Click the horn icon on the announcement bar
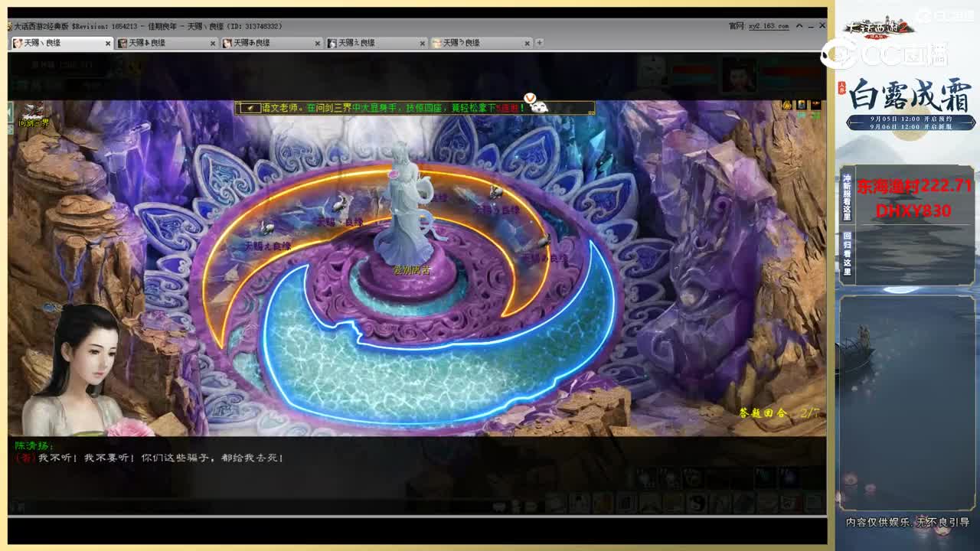This screenshot has width=980, height=551. (x=250, y=108)
